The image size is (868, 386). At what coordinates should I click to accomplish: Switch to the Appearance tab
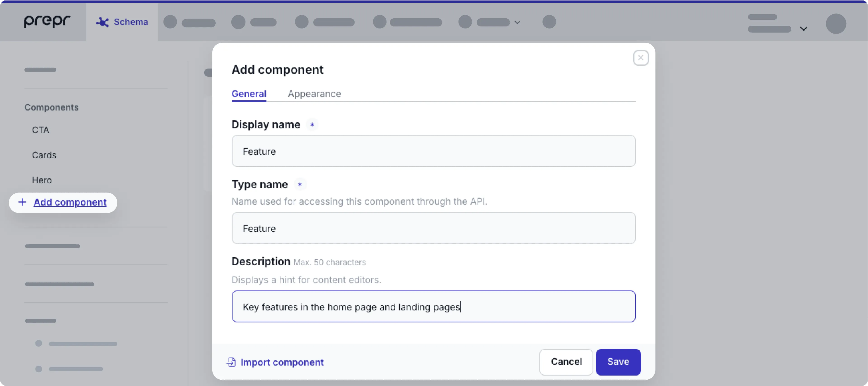tap(314, 94)
